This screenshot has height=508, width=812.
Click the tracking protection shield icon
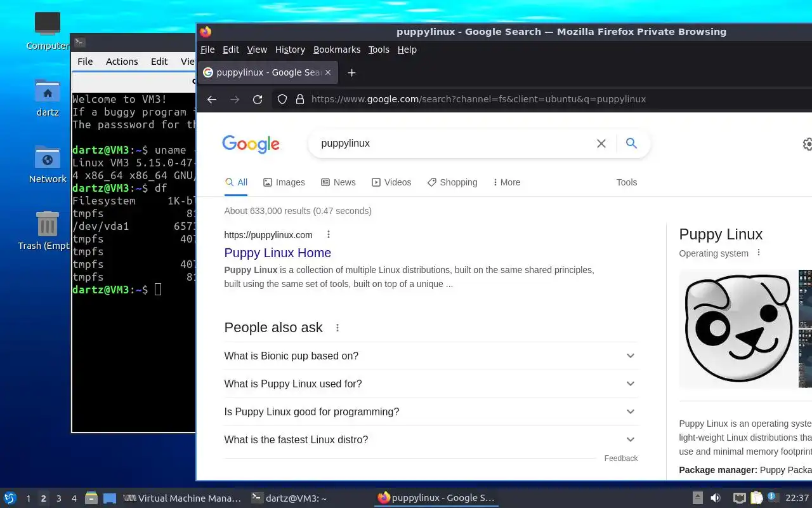[x=282, y=99]
